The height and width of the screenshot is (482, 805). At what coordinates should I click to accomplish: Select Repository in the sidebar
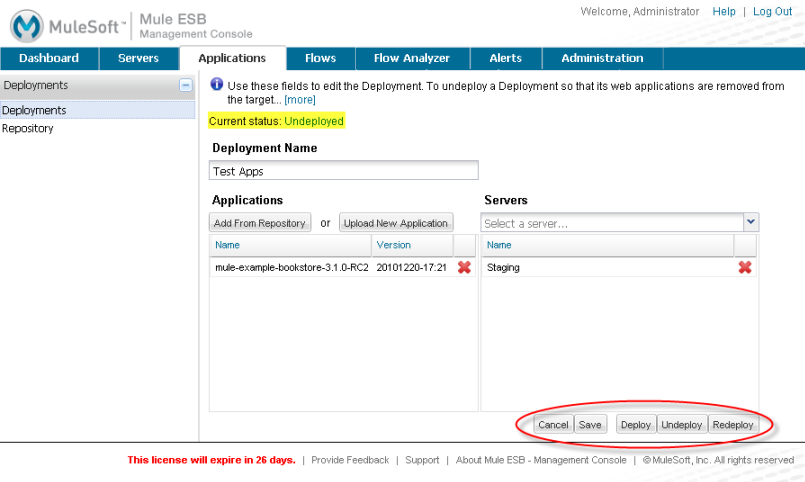[28, 128]
